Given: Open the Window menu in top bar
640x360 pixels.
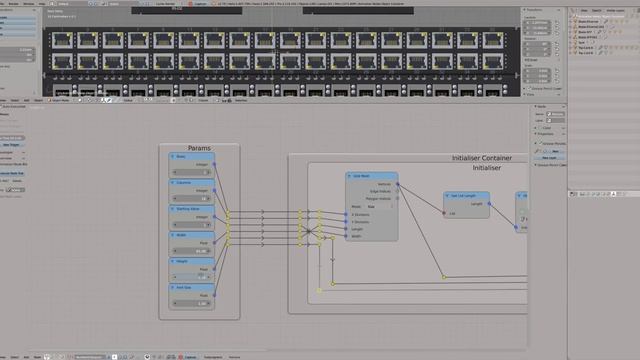Looking at the screenshot, I should pyautogui.click(x=28, y=3).
